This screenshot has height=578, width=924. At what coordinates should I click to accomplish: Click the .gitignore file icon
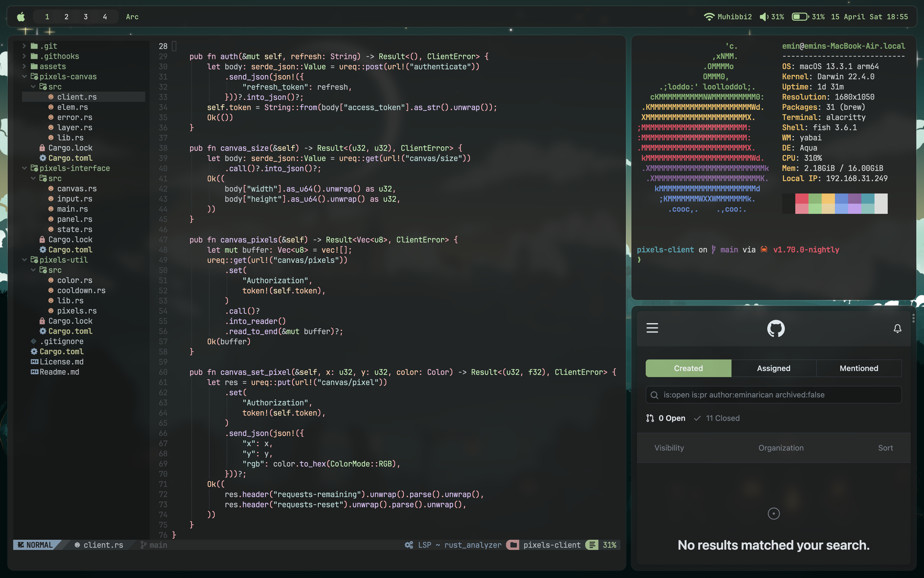click(34, 341)
